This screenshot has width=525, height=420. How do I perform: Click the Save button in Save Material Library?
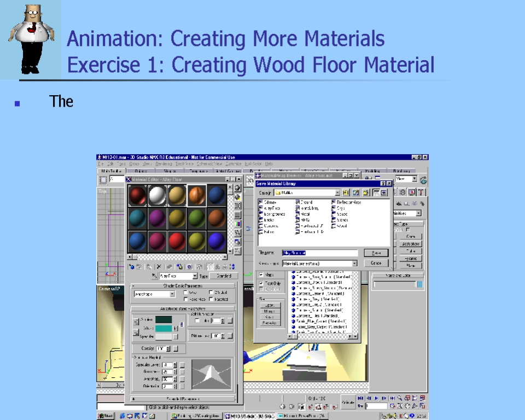[x=376, y=253]
